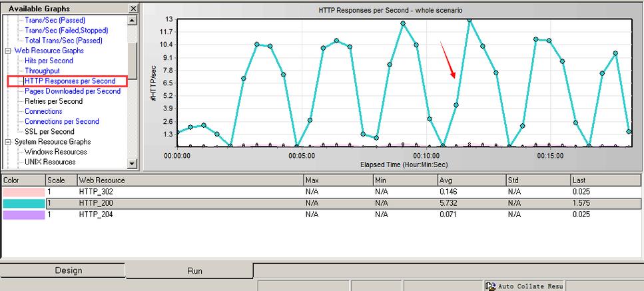This screenshot has height=291, width=644.
Task: Select the Throughput graph
Action: [42, 71]
